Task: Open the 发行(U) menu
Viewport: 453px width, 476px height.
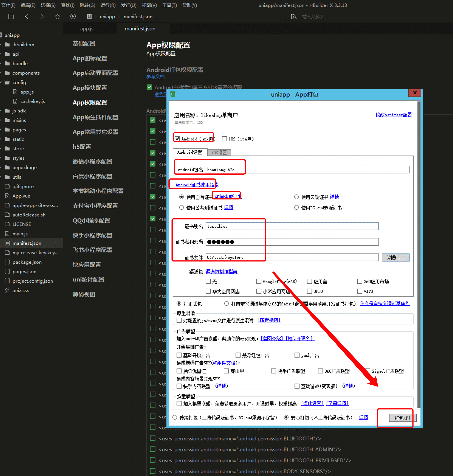Action: tap(128, 5)
